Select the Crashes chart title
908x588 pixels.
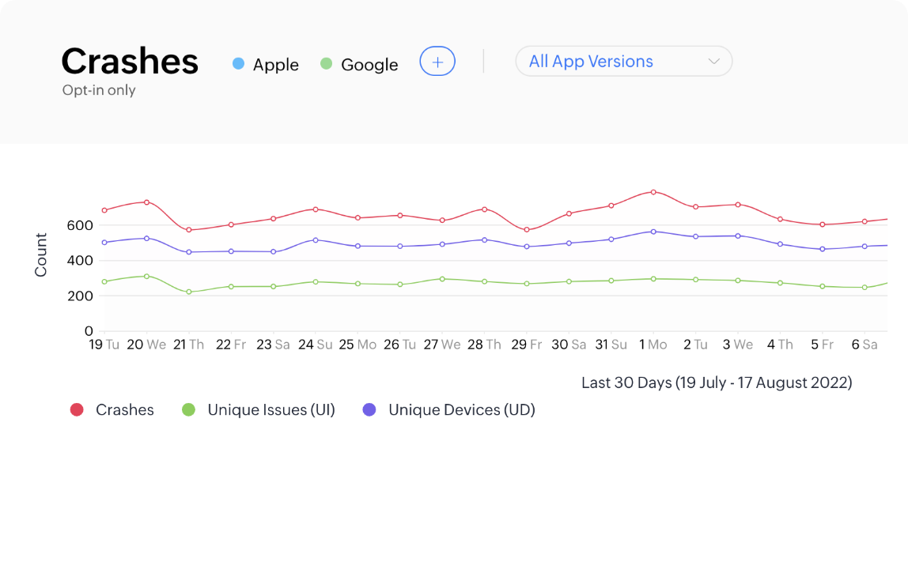coord(130,61)
